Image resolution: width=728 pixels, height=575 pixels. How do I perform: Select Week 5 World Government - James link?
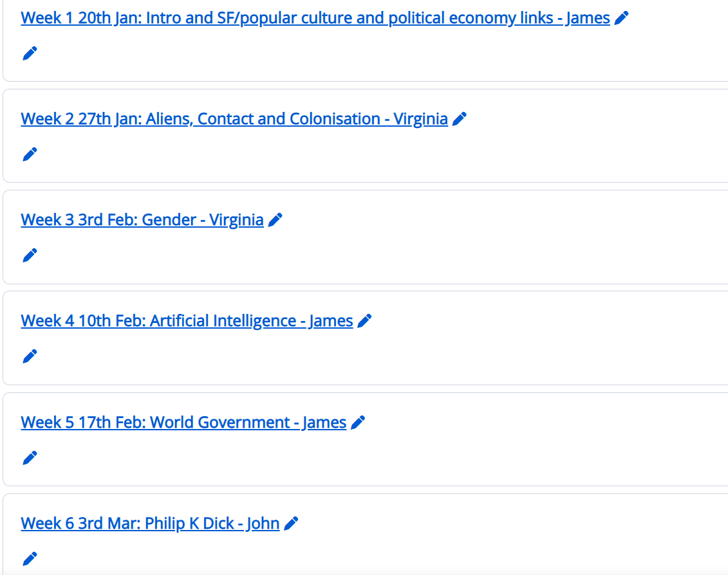point(183,423)
